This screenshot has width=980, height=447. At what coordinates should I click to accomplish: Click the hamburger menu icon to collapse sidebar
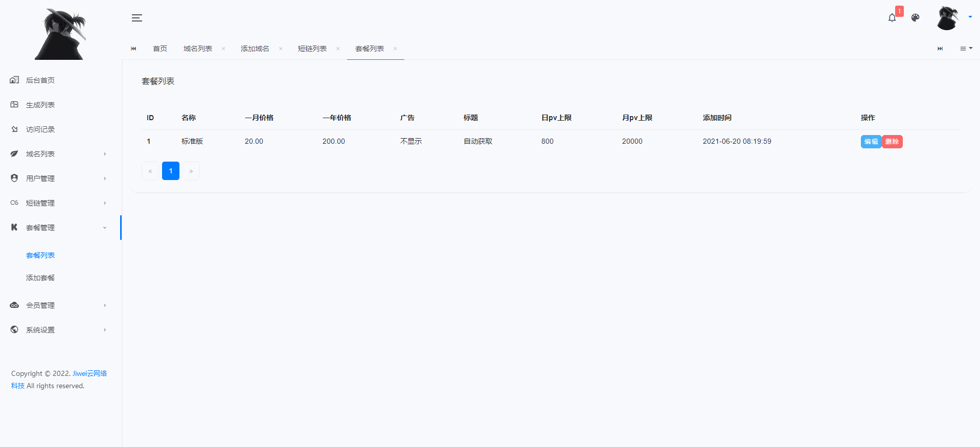click(x=136, y=18)
